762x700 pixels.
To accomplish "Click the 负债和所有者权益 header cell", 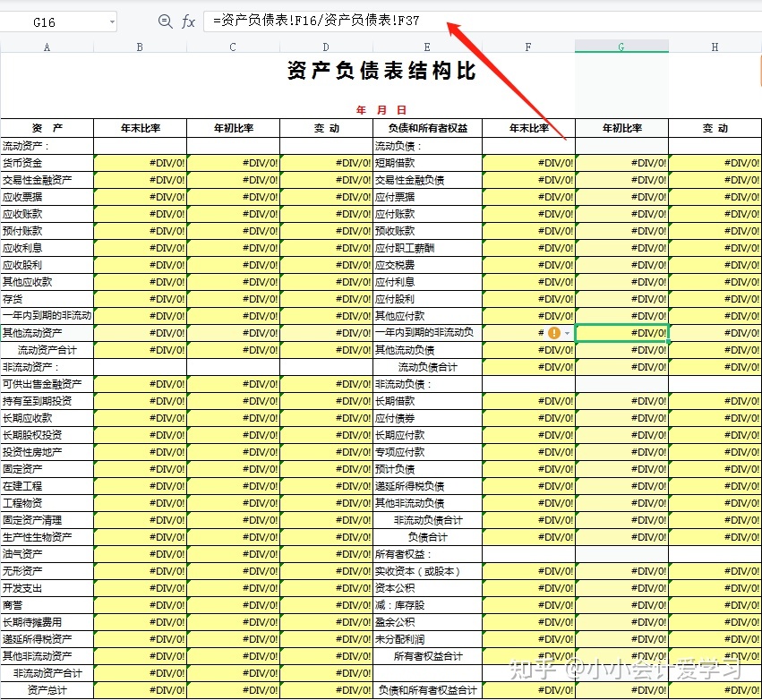I will click(x=427, y=128).
